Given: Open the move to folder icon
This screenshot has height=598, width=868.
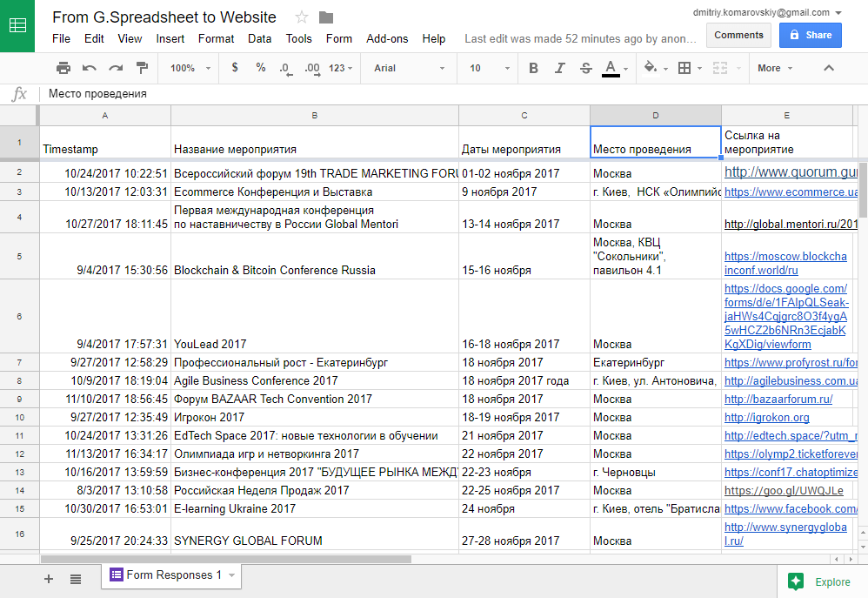Looking at the screenshot, I should (326, 17).
